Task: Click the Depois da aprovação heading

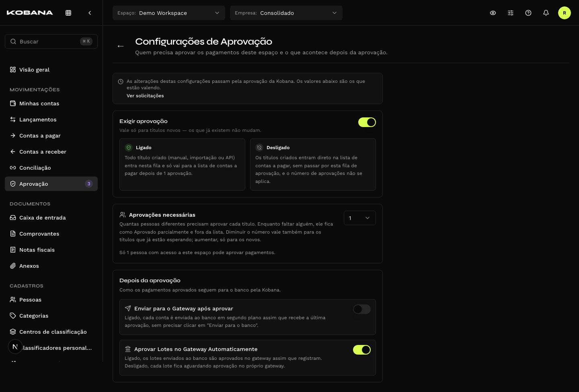Action: pos(150,281)
